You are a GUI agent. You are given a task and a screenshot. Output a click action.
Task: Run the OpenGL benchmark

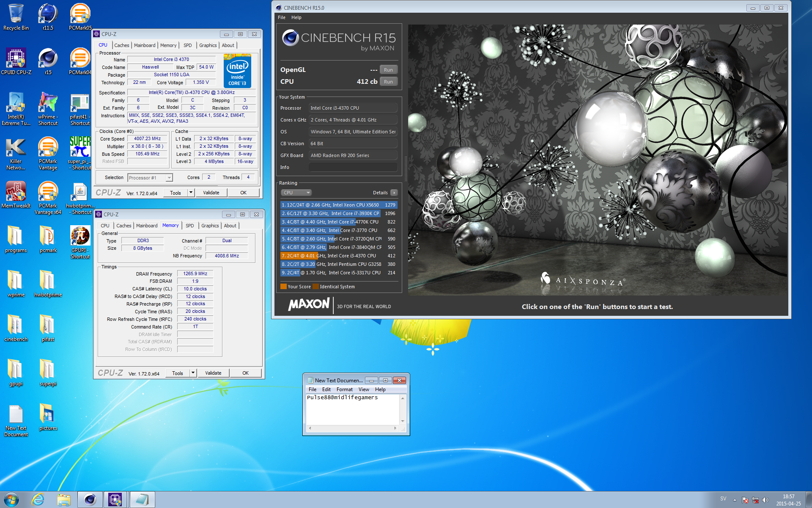388,70
